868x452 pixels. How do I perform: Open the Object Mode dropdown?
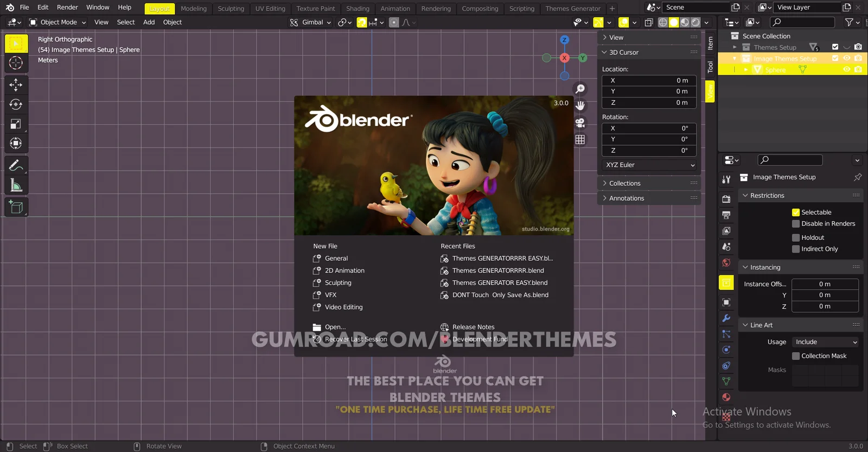pyautogui.click(x=58, y=22)
